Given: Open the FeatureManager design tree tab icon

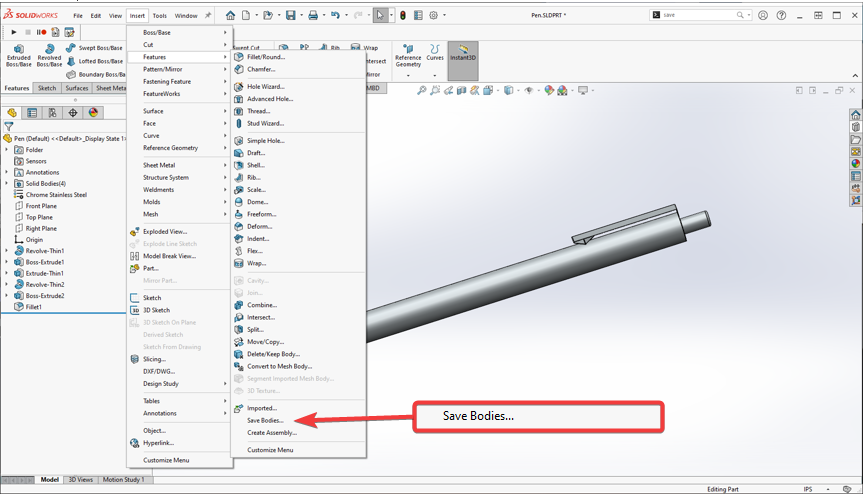Looking at the screenshot, I should (x=12, y=113).
